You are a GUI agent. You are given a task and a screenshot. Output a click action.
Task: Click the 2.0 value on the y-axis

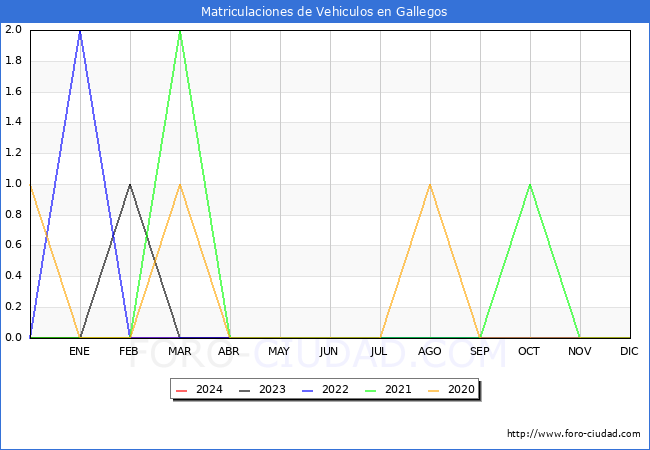(x=13, y=29)
